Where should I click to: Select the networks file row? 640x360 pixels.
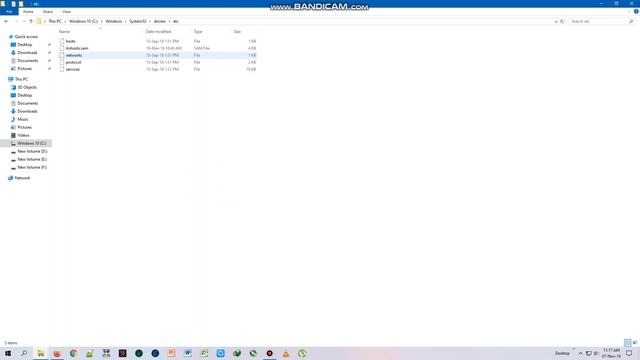158,55
